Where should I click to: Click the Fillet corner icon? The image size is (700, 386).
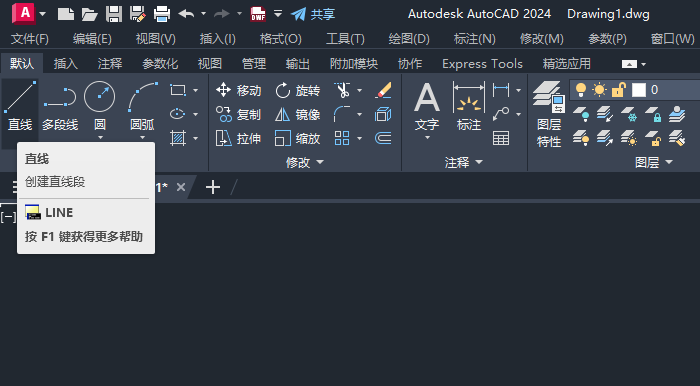tap(342, 114)
